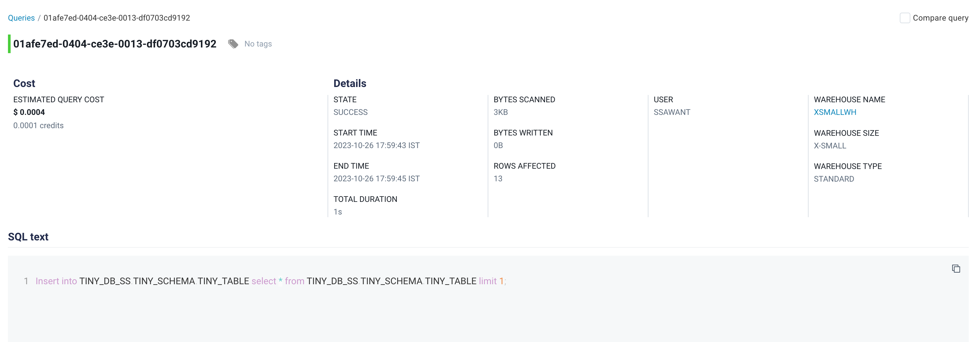Click the end time value 17:59:45 IST
Viewport: 980px width, 342px height.
click(x=376, y=178)
